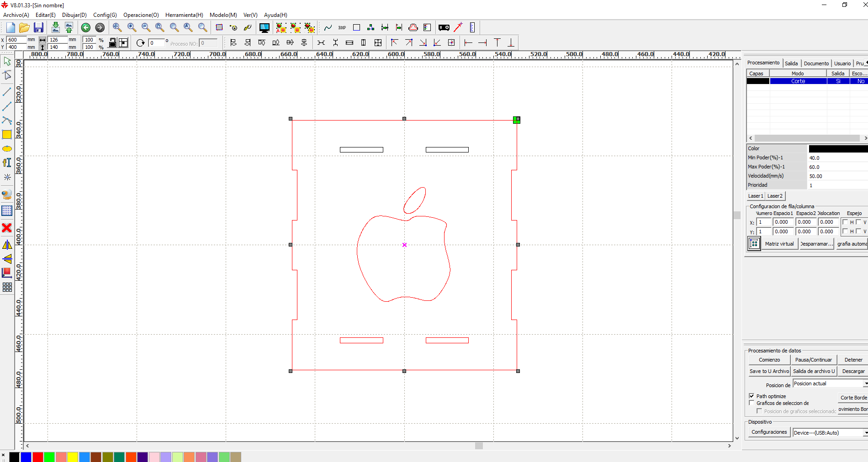The height and width of the screenshot is (462, 868).
Task: Pick the yellow swatch in bottom color palette
Action: 73,457
